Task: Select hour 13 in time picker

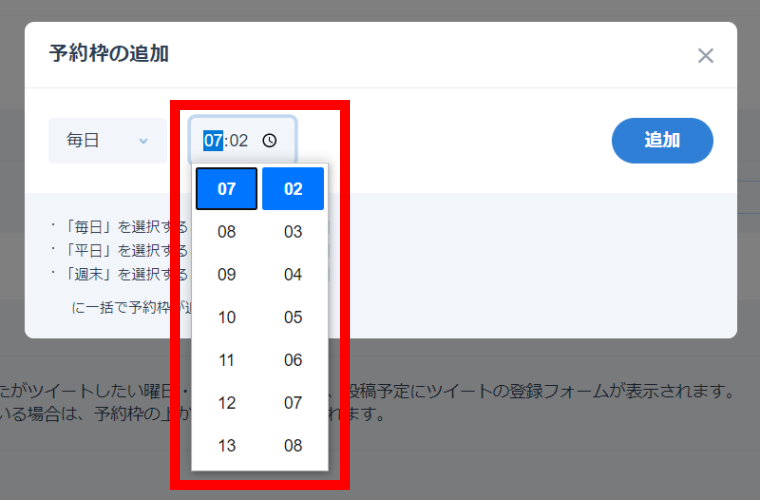Action: point(227,446)
